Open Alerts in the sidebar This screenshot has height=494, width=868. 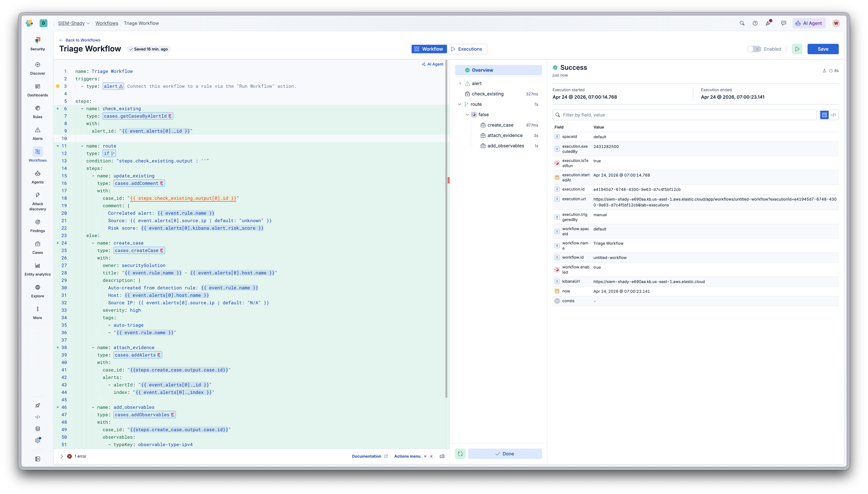pyautogui.click(x=37, y=134)
